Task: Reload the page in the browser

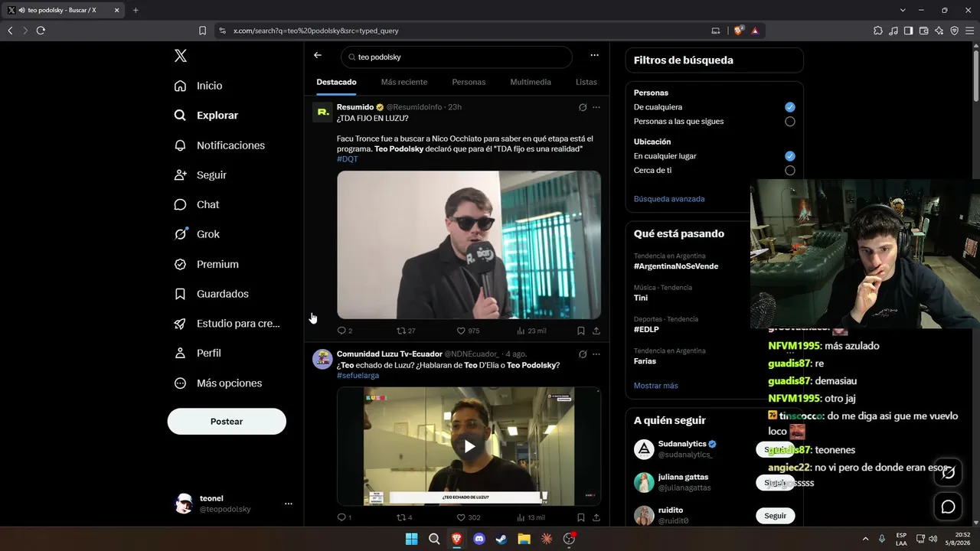Action: (41, 31)
